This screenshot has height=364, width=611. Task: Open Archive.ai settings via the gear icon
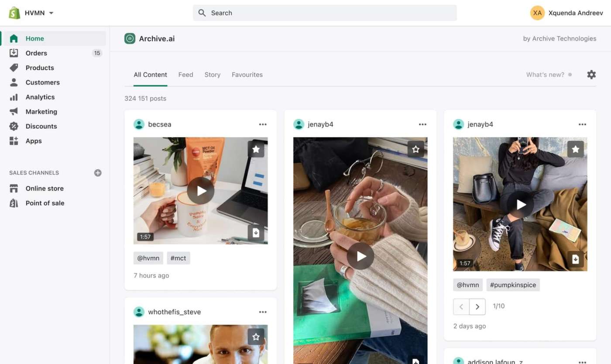(591, 74)
